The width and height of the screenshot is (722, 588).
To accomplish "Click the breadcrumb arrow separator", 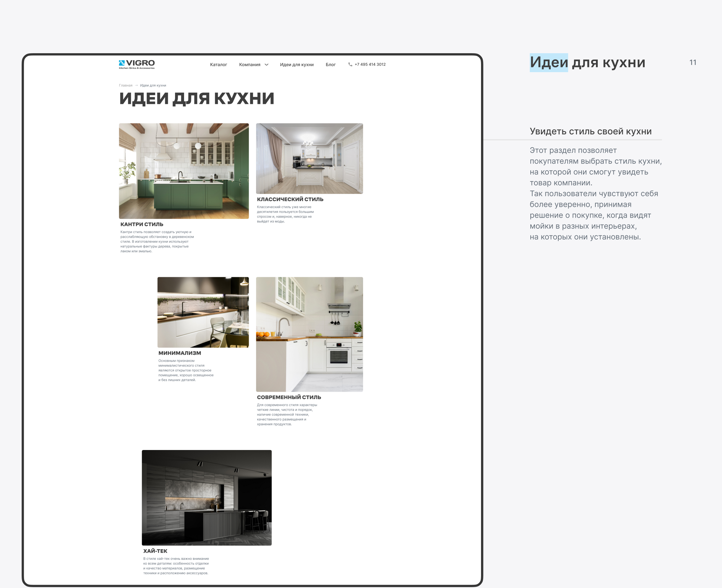I will pyautogui.click(x=136, y=85).
